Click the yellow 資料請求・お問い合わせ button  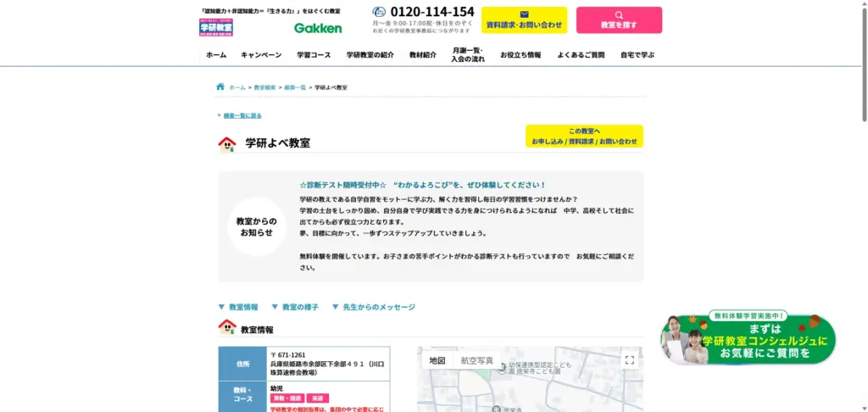pyautogui.click(x=524, y=20)
